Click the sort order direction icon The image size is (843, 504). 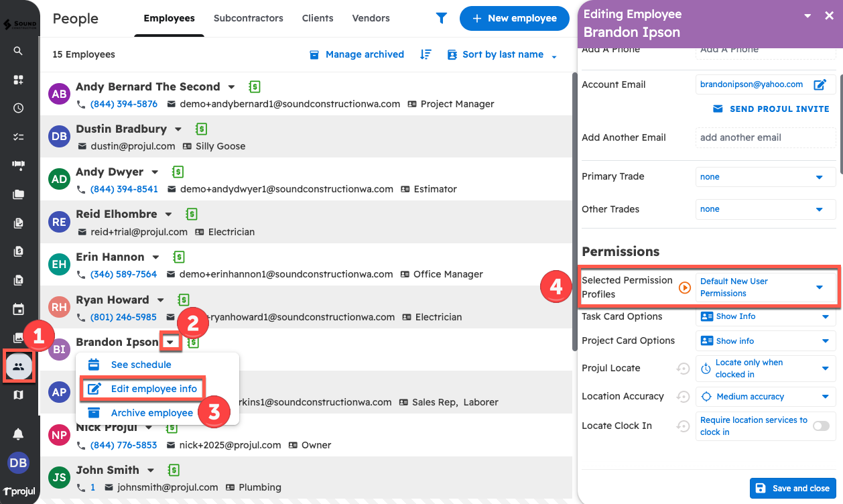426,55
